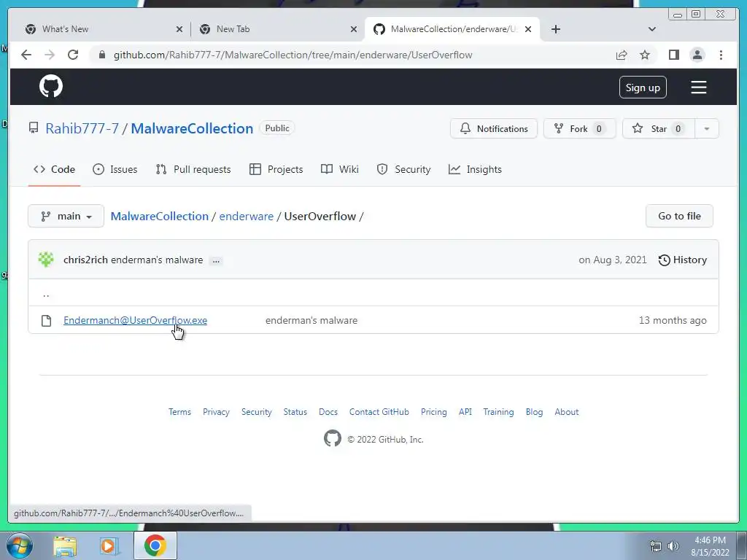747x560 pixels.
Task: Open Blog footer link
Action: 535,412
